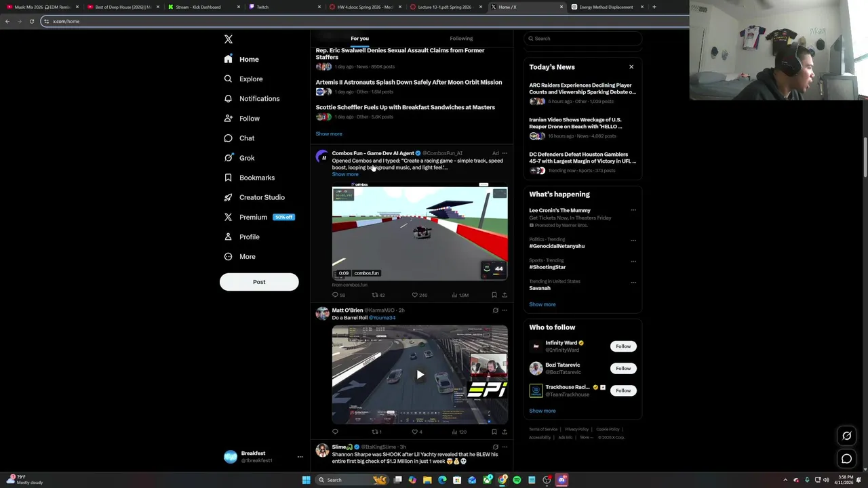
Task: Show more under What's happening
Action: click(542, 304)
